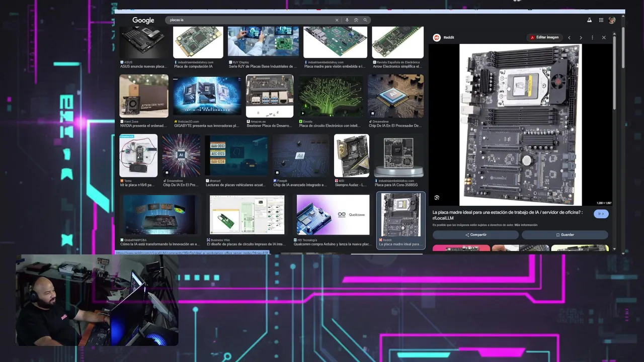Click the Reddit source icon in preview panel
Image resolution: width=644 pixels, height=362 pixels.
[x=437, y=37]
